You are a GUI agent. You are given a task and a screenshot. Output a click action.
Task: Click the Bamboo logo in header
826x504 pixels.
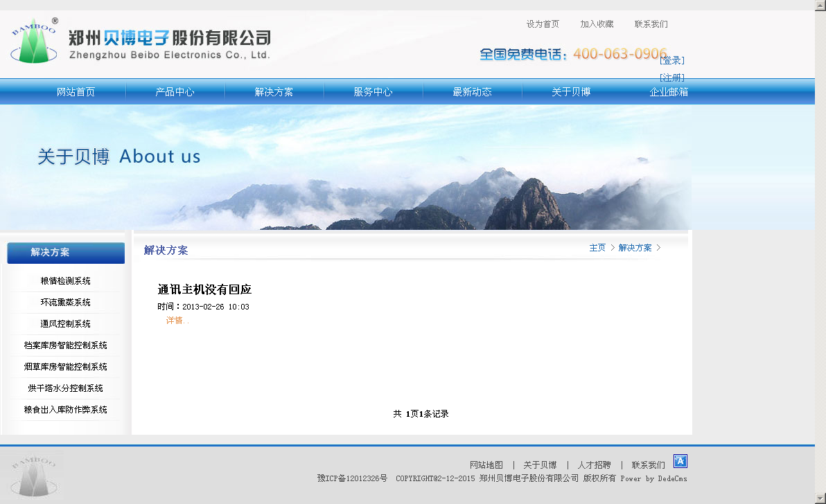35,42
